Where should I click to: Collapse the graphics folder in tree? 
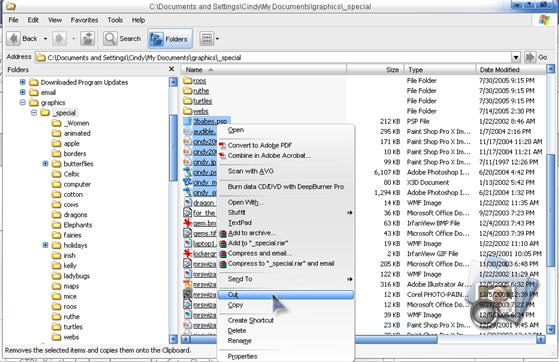(22, 102)
